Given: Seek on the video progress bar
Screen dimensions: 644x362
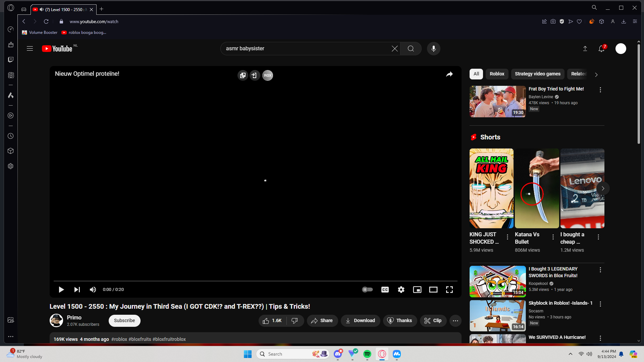Looking at the screenshot, I should tap(256, 281).
